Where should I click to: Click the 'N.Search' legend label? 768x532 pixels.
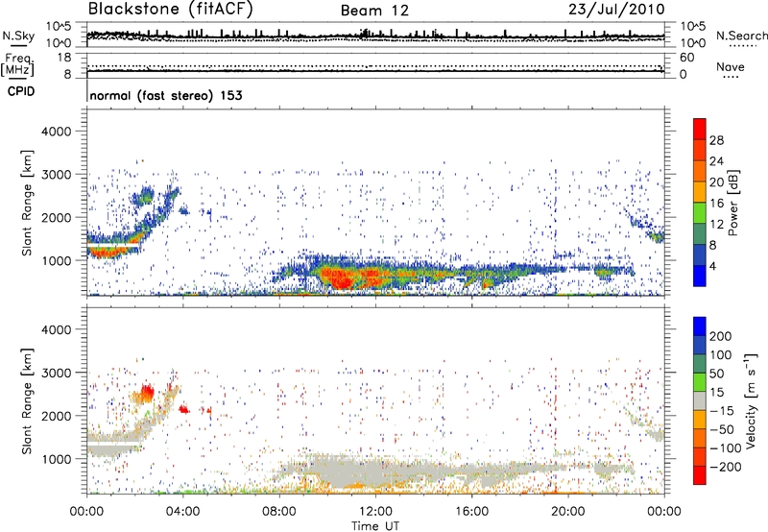[x=741, y=36]
